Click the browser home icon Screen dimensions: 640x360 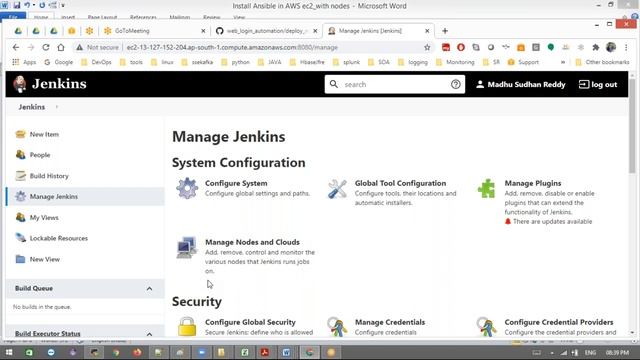[61, 47]
